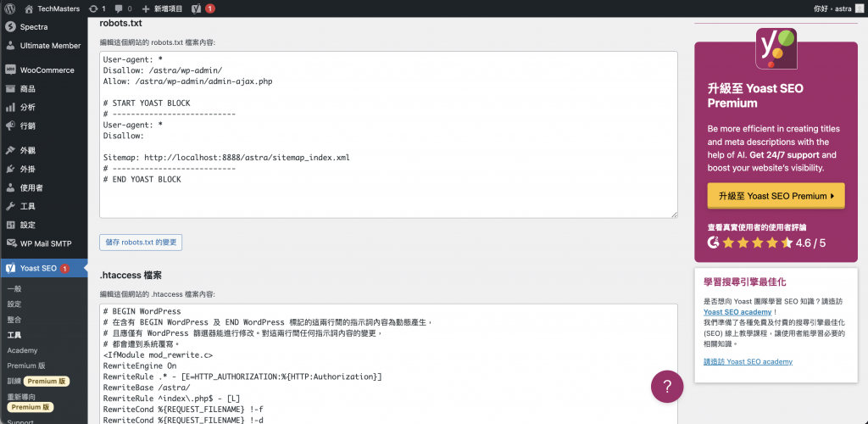Click the Yoast SEO sidebar icon

point(10,269)
